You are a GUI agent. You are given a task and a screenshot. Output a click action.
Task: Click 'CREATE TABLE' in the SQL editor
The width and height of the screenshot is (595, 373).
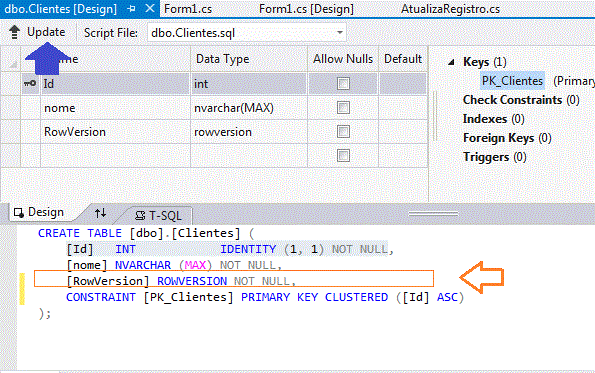click(80, 233)
